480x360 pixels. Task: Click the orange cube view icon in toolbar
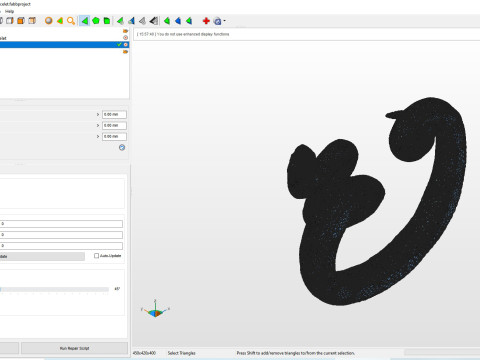click(x=21, y=21)
